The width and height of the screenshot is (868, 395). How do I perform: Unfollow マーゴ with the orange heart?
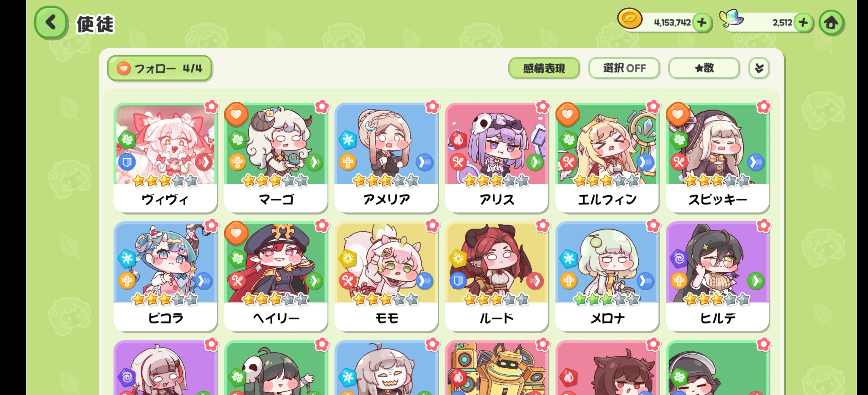pos(236,114)
